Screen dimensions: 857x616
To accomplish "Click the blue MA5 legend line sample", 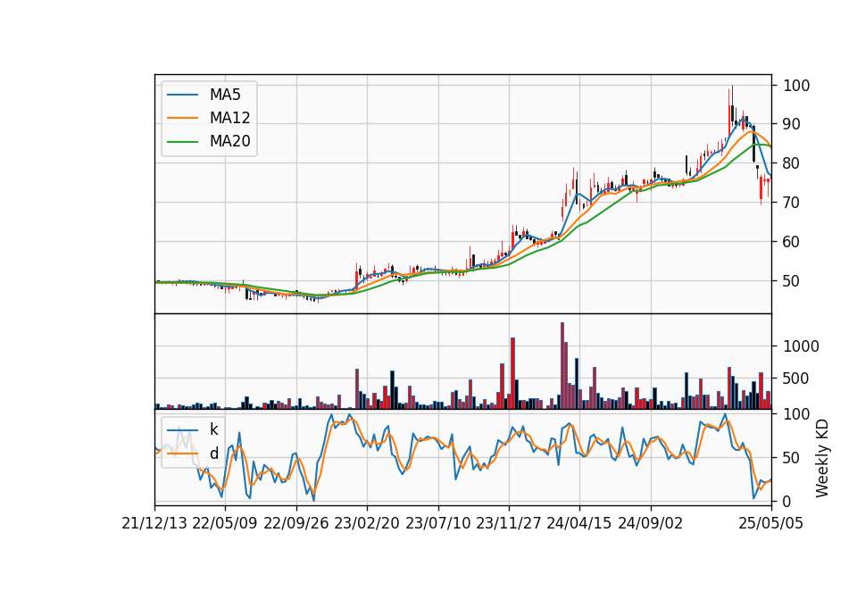I will (x=182, y=95).
